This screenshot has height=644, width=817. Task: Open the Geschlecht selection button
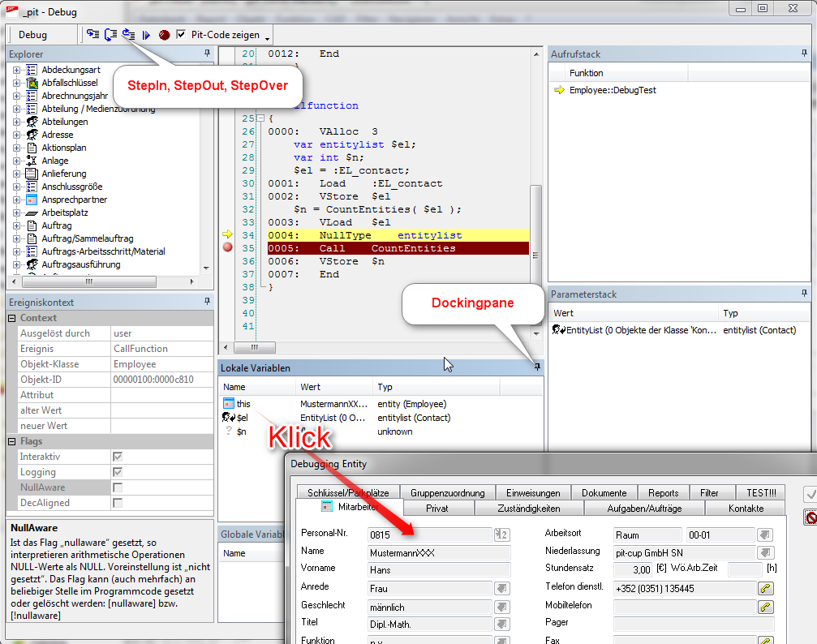pyautogui.click(x=501, y=607)
